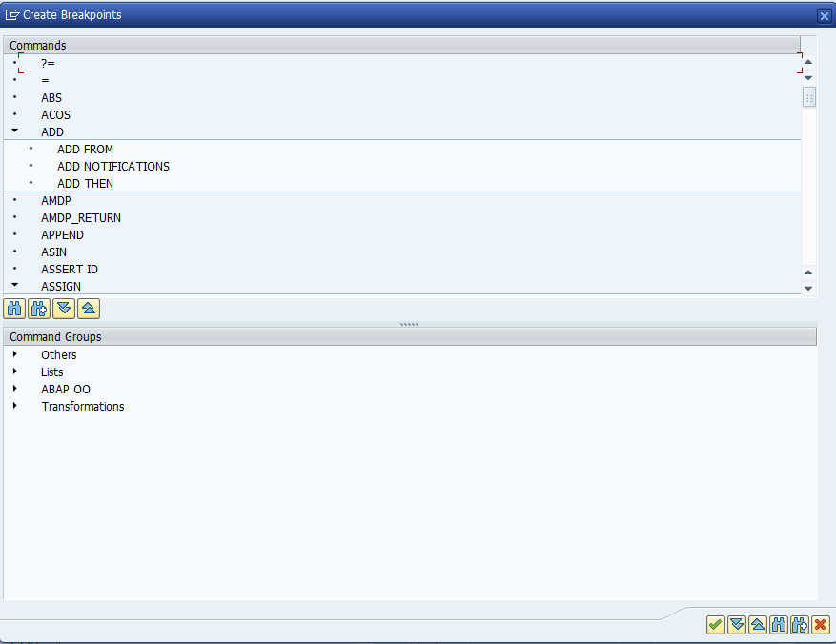Select Lists group label

point(52,372)
